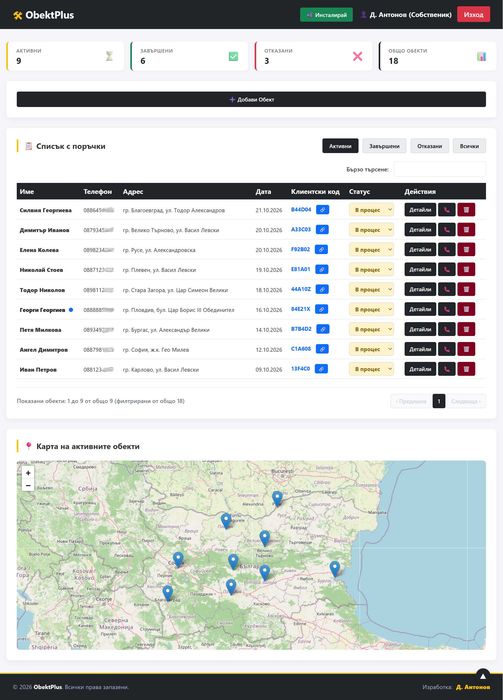Delete Силвия Георгиева order with trash icon
The width and height of the screenshot is (503, 700).
pos(466,209)
